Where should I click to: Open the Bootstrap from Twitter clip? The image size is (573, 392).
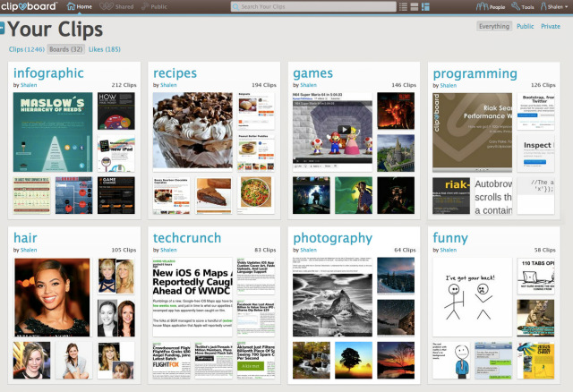point(535,112)
